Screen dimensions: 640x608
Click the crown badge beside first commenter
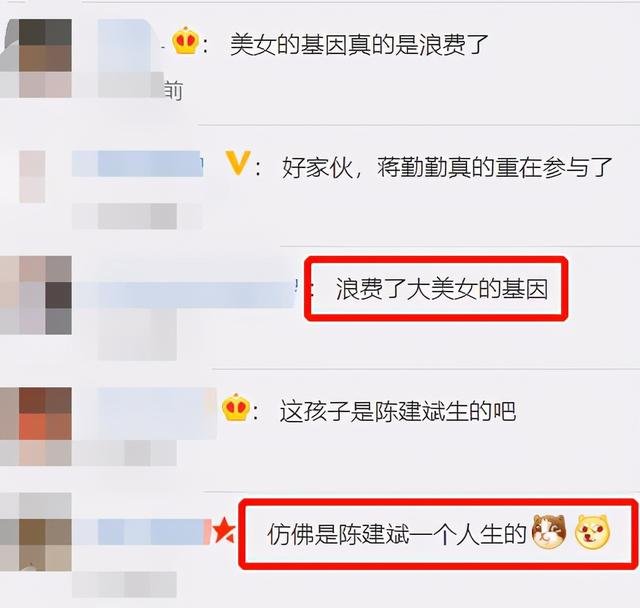[185, 40]
